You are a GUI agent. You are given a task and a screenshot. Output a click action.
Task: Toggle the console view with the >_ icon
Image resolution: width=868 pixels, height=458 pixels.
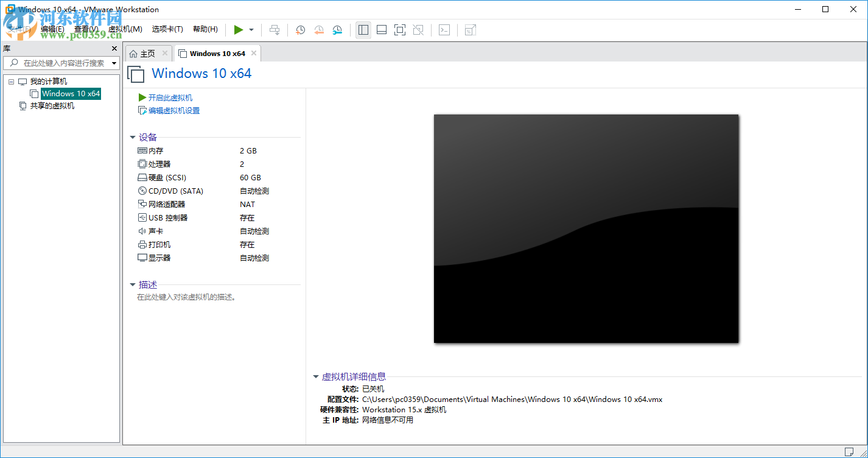(444, 29)
